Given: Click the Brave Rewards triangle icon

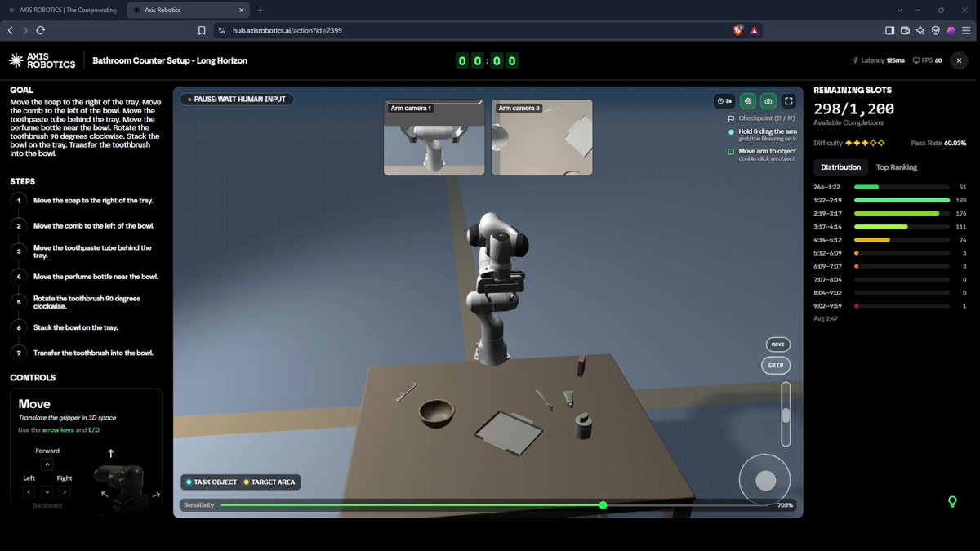Looking at the screenshot, I should [x=754, y=30].
